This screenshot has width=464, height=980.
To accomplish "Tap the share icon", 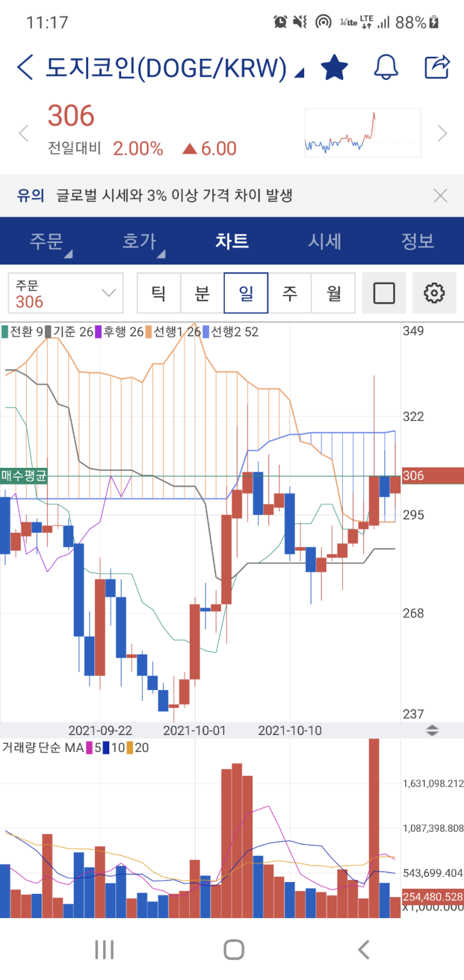I will coord(437,67).
